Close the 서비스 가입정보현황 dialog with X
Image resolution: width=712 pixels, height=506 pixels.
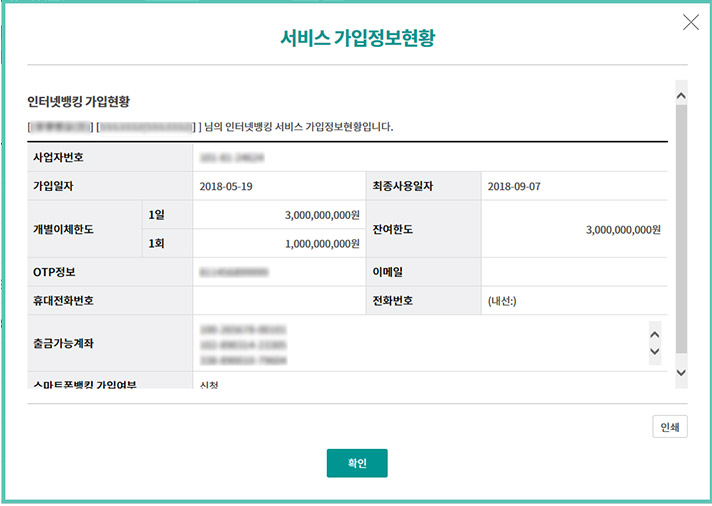[x=690, y=23]
